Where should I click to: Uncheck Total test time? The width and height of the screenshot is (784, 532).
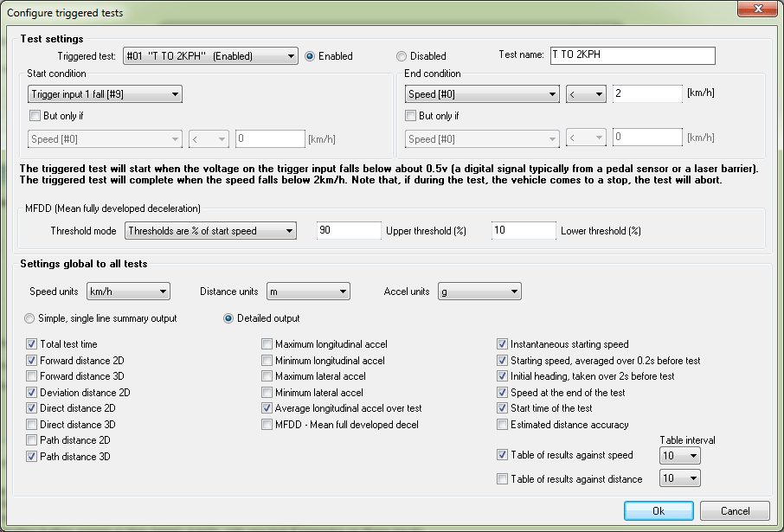pos(31,344)
